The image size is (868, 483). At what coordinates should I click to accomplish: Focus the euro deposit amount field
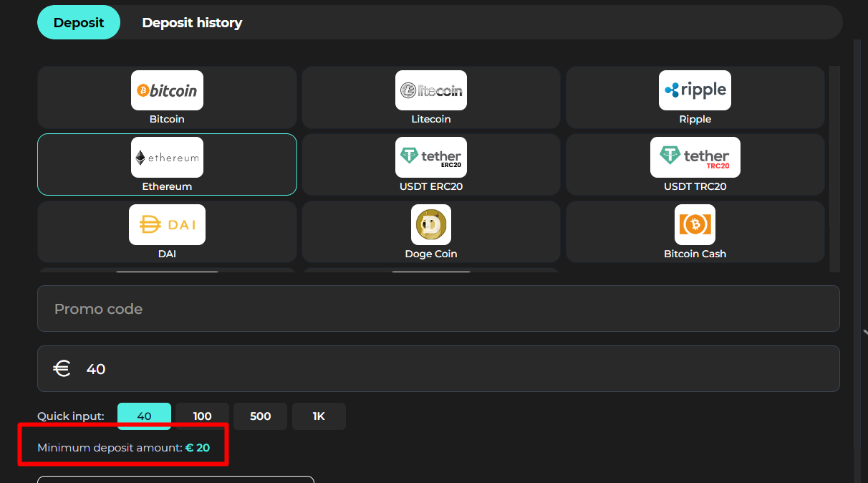pos(458,369)
